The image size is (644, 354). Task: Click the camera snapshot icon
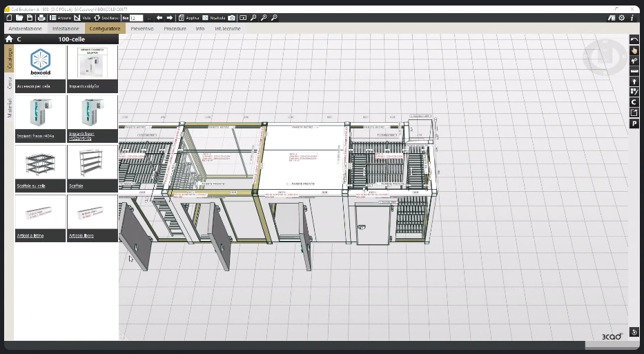232,18
